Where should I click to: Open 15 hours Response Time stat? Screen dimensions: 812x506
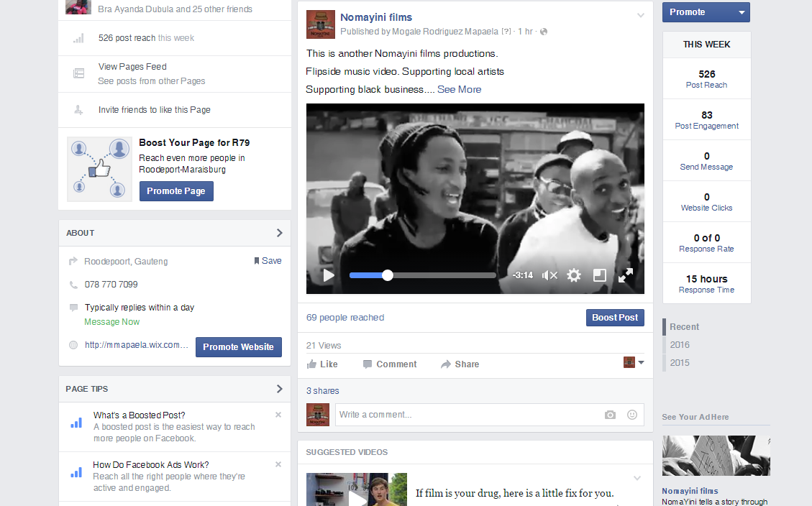coord(706,283)
